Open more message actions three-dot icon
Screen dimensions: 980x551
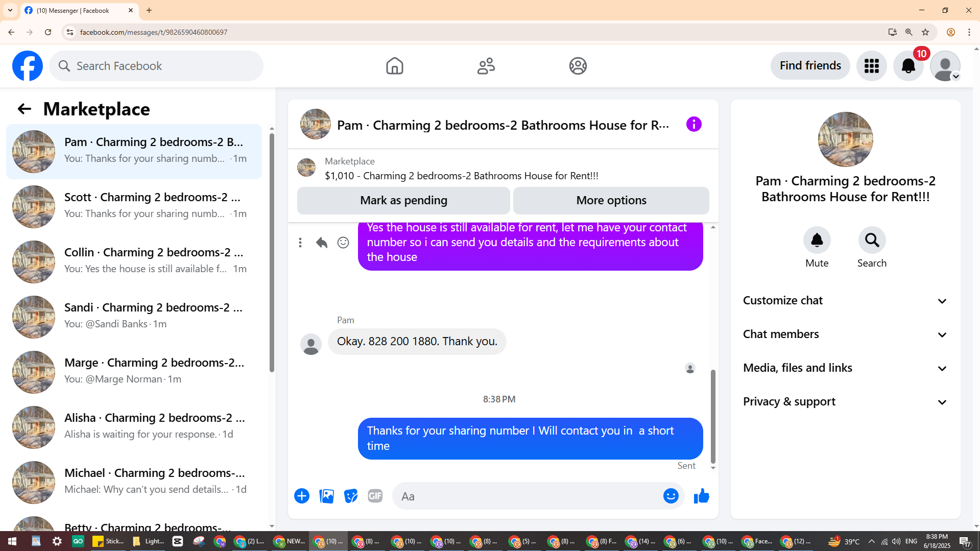pyautogui.click(x=300, y=243)
